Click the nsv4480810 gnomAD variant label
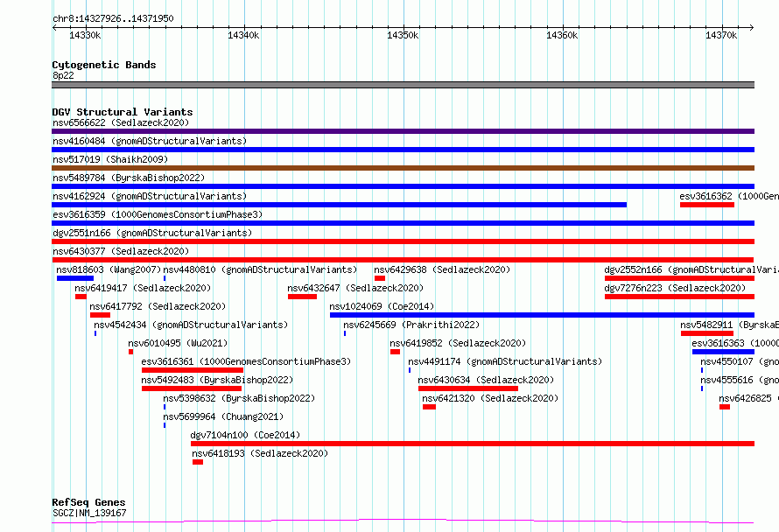The width and height of the screenshot is (779, 532). coord(260,269)
